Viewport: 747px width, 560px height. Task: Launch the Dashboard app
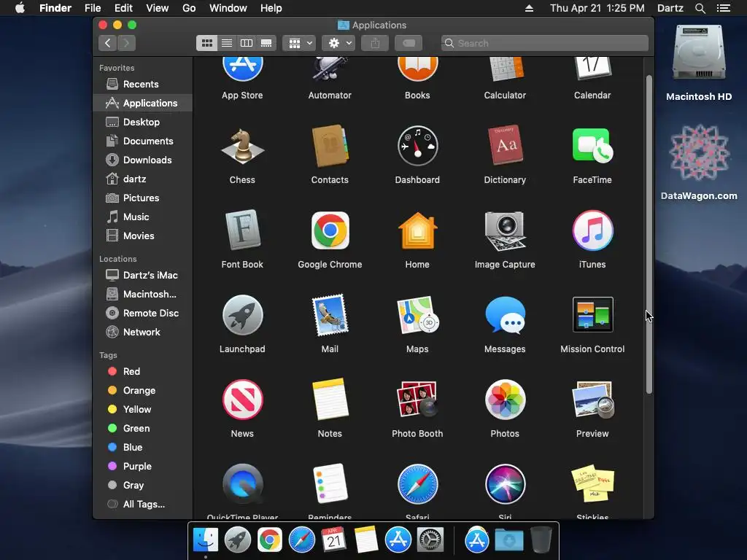tap(417, 146)
